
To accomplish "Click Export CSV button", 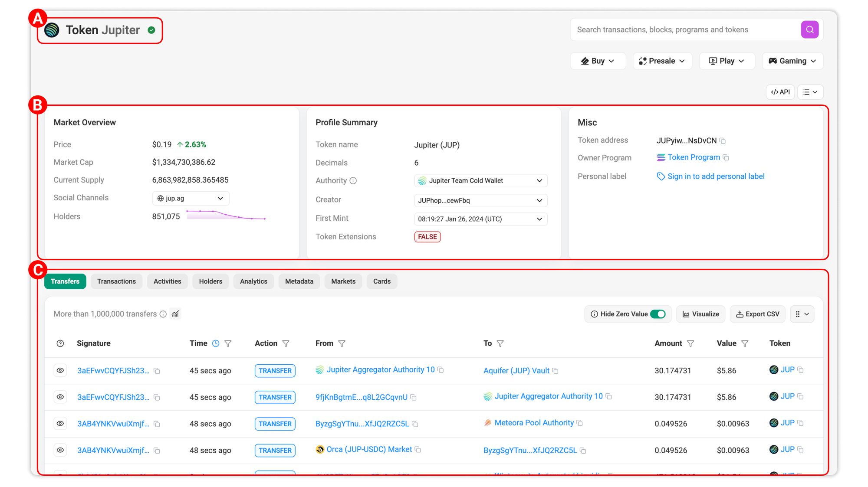I will coord(757,314).
